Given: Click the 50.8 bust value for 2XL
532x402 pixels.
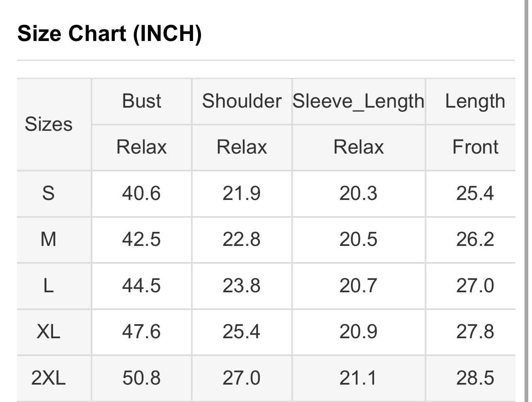Looking at the screenshot, I should pyautogui.click(x=141, y=378).
